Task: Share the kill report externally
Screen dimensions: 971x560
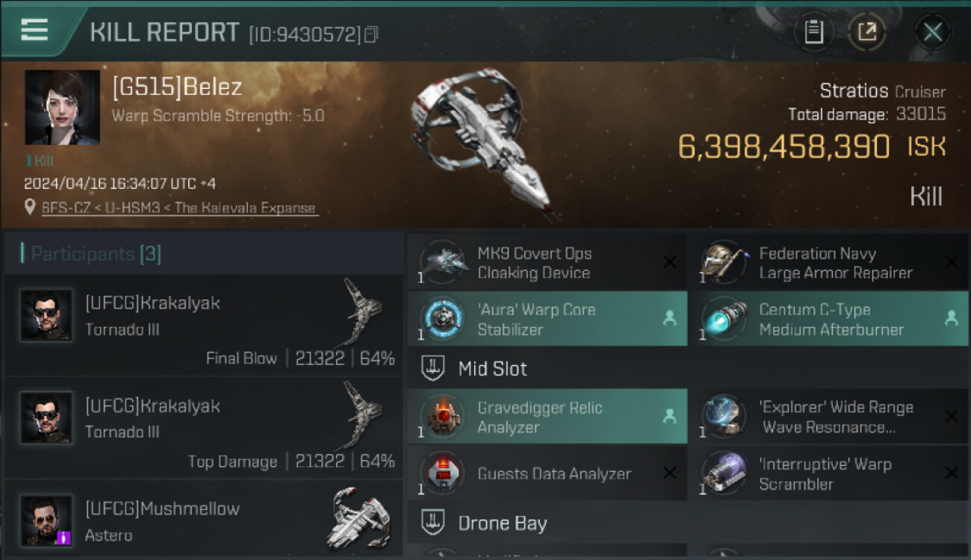Action: point(867,32)
